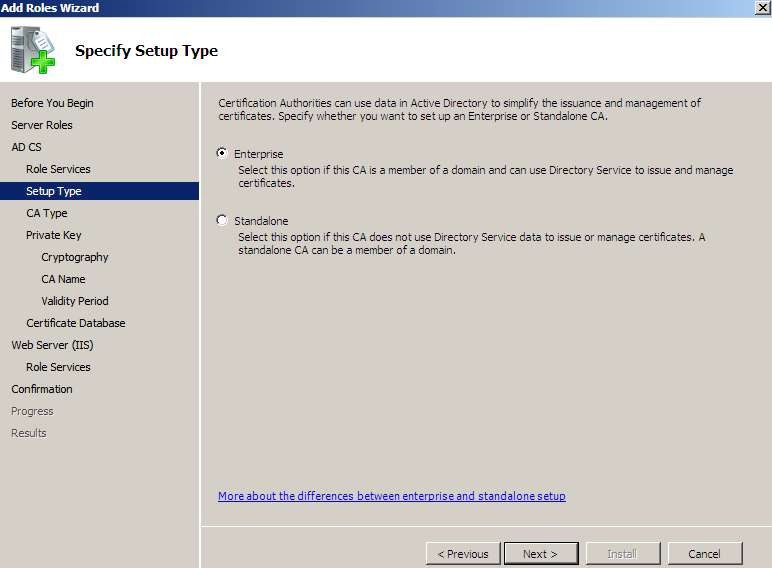Click the Add Roles Wizard title bar
The image size is (772, 568).
click(377, 8)
